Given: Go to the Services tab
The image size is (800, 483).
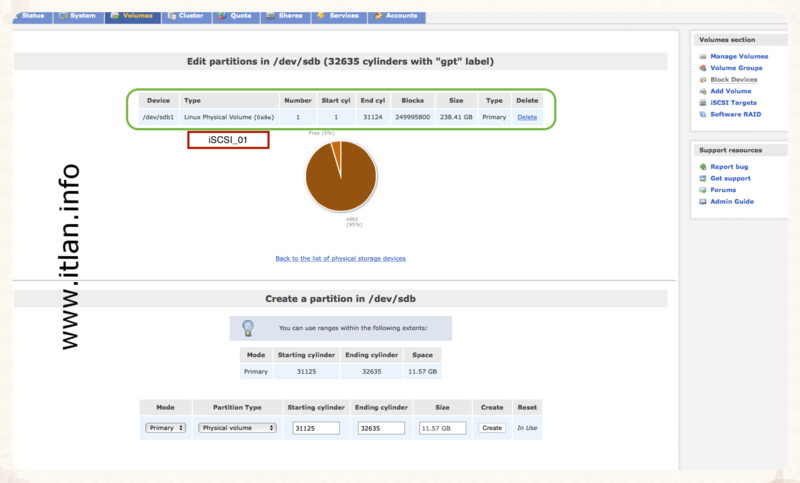Looking at the screenshot, I should coord(338,16).
